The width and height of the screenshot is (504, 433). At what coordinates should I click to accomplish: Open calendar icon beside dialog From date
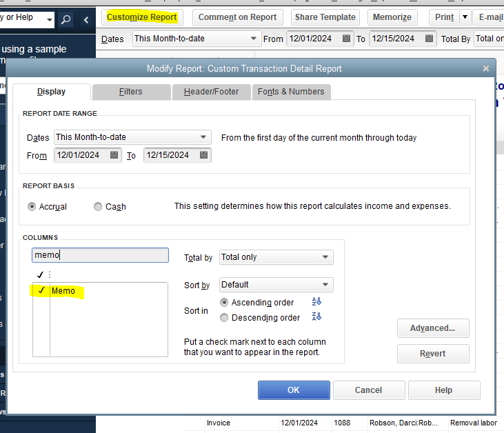tap(114, 155)
